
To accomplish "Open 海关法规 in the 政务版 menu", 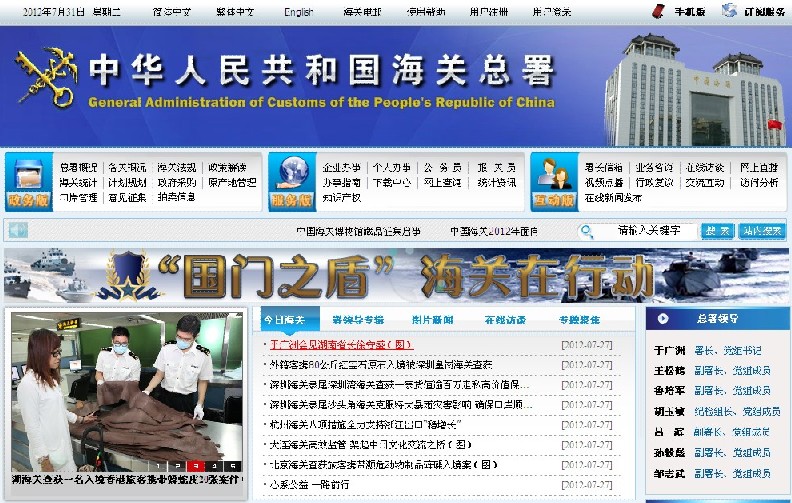I will (176, 168).
